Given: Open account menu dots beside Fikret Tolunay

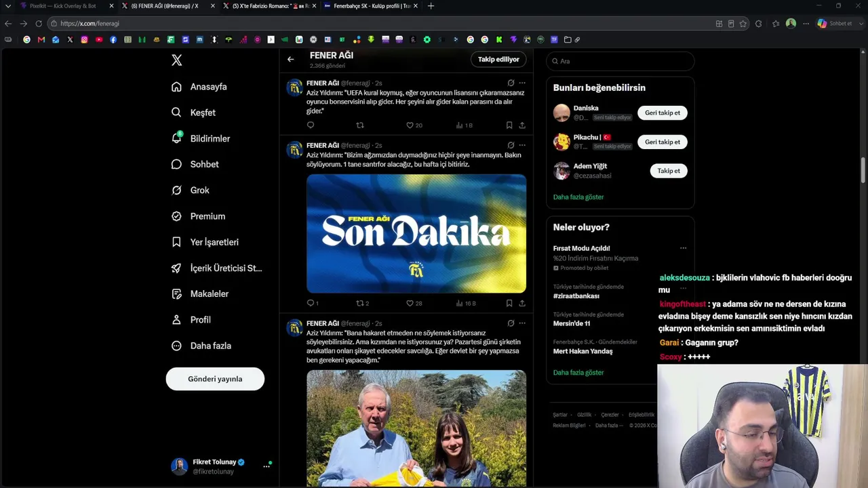Looking at the screenshot, I should (x=267, y=466).
